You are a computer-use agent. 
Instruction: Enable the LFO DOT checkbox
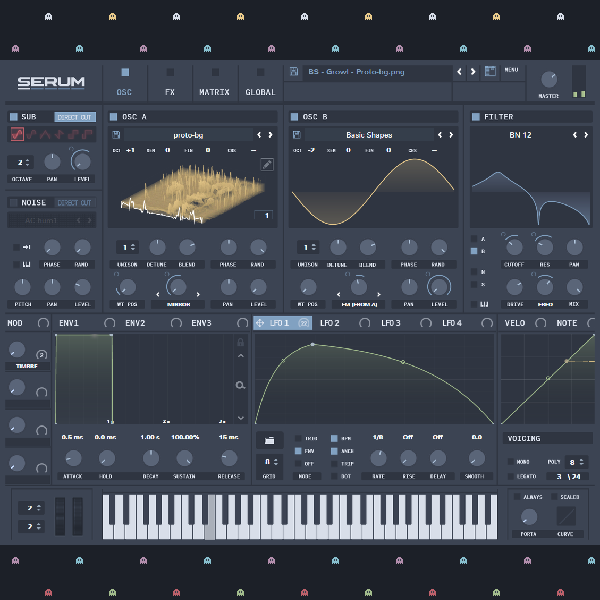[x=334, y=476]
